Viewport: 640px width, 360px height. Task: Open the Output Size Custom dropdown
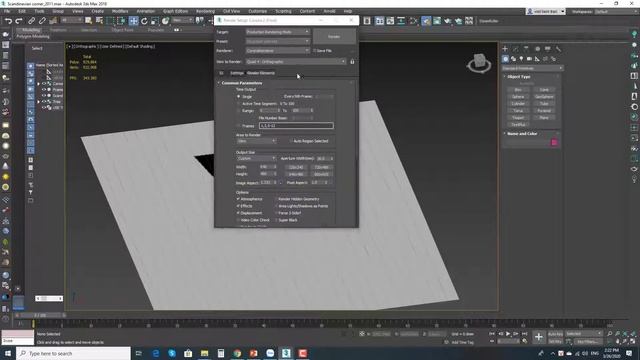tap(256, 158)
